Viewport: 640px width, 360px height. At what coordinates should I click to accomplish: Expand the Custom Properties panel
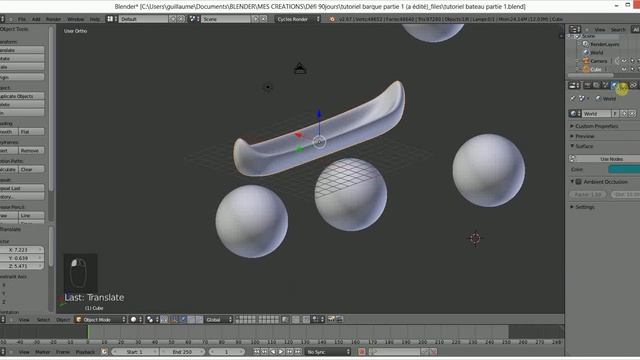[x=596, y=126]
